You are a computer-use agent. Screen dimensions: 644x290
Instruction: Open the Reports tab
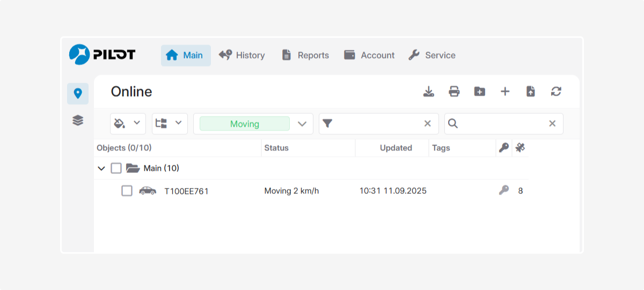click(x=305, y=55)
